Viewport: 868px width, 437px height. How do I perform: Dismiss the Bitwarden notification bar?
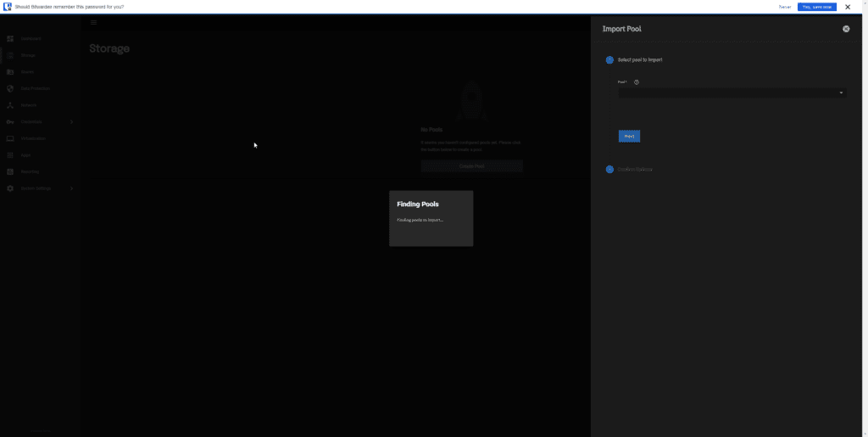point(848,7)
